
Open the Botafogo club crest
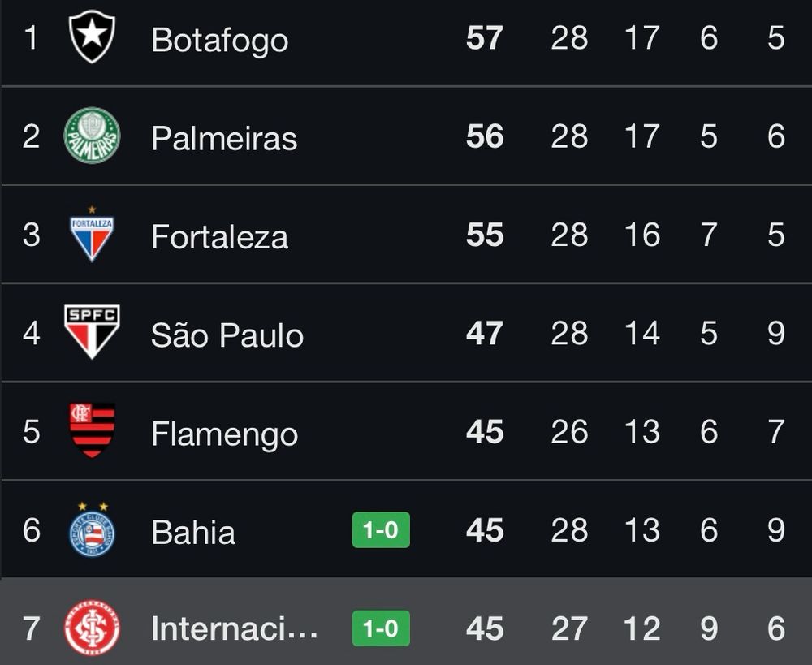click(93, 37)
